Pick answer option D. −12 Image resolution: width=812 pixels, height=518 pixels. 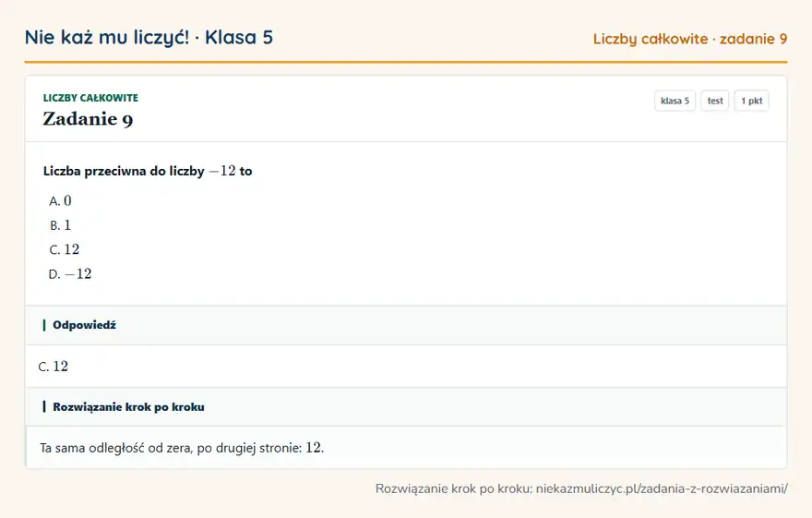tap(70, 274)
